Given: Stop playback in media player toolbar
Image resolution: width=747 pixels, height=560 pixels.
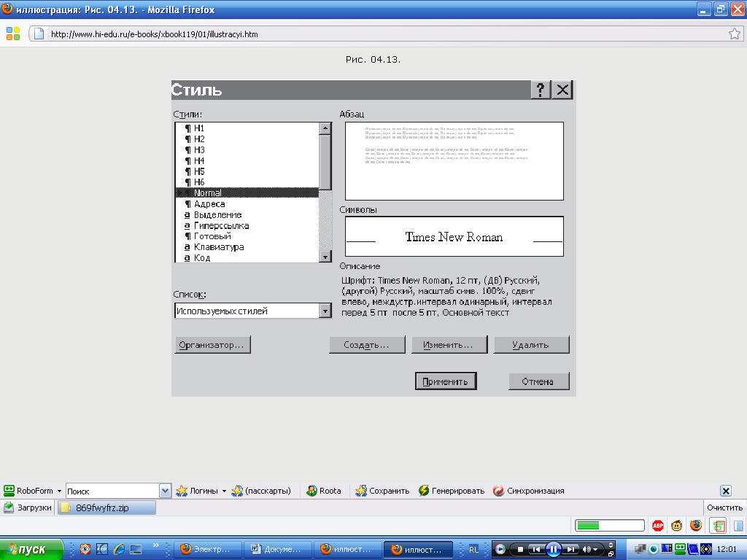Looking at the screenshot, I should tap(520, 550).
